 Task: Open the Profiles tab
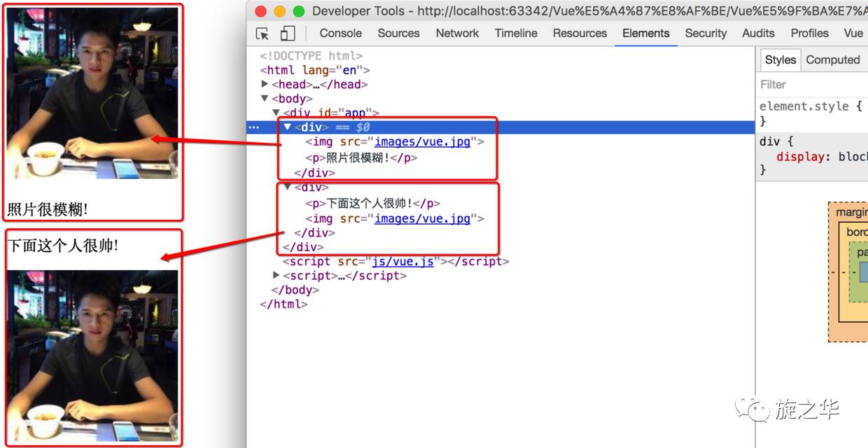[809, 33]
